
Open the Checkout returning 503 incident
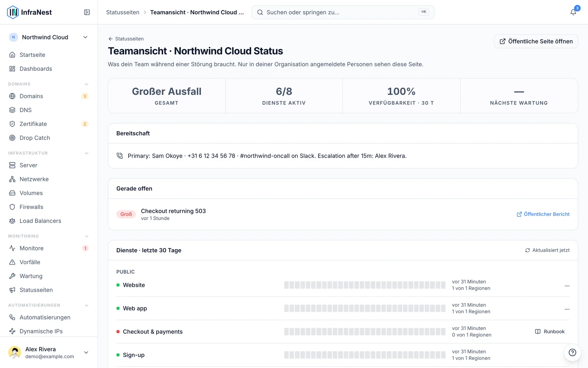click(x=173, y=211)
